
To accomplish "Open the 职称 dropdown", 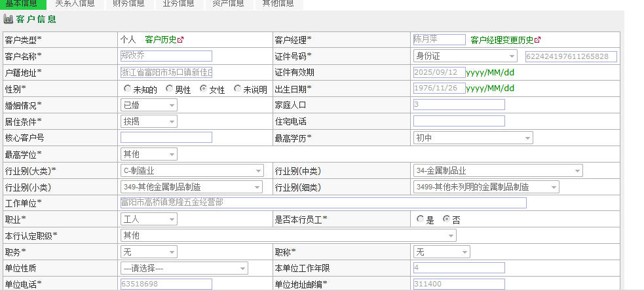I will pyautogui.click(x=442, y=252).
